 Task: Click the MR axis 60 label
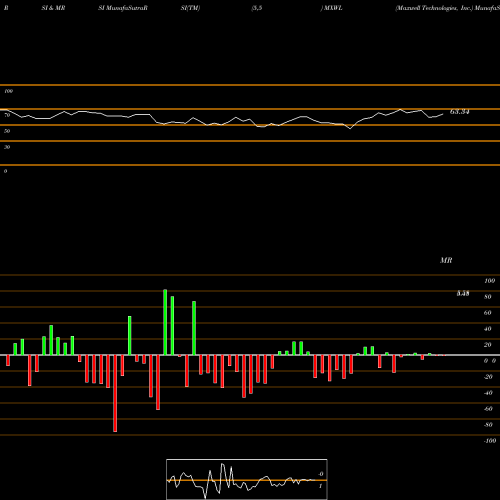pos(488,313)
